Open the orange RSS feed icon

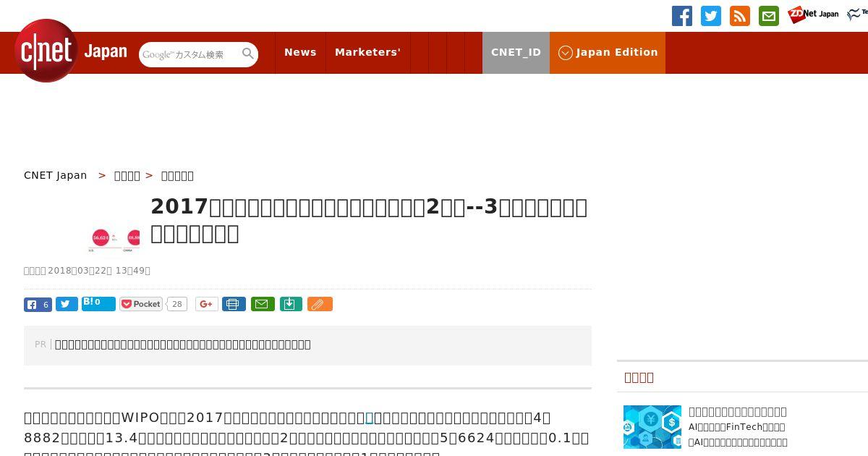tap(740, 16)
